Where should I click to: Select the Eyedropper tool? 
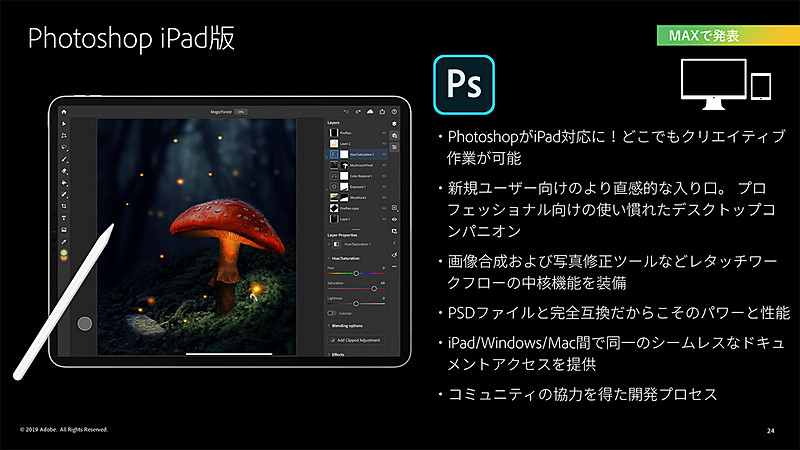(64, 241)
